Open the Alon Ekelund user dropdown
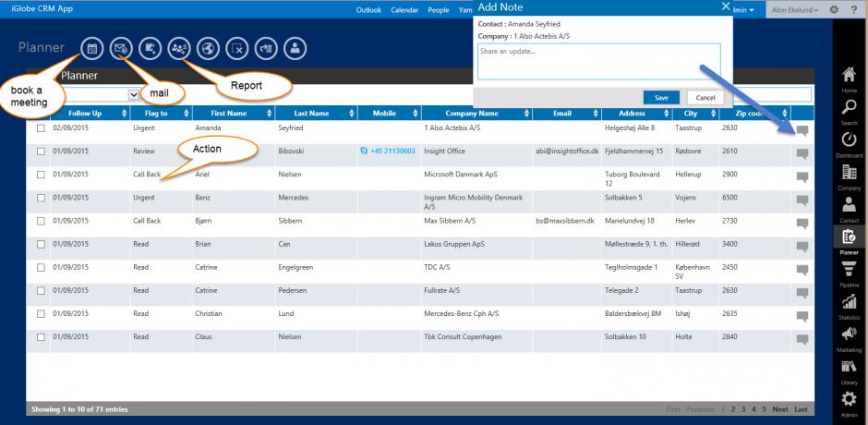 coord(795,10)
